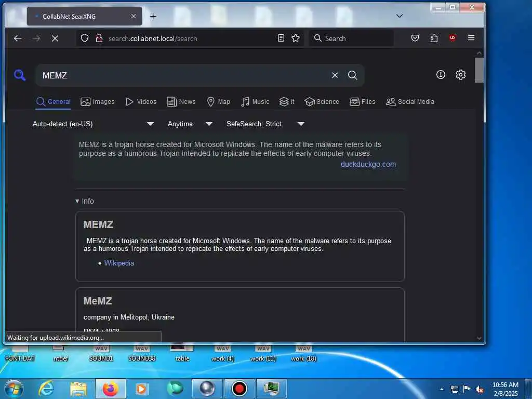Switch to the Science category

coord(322,102)
